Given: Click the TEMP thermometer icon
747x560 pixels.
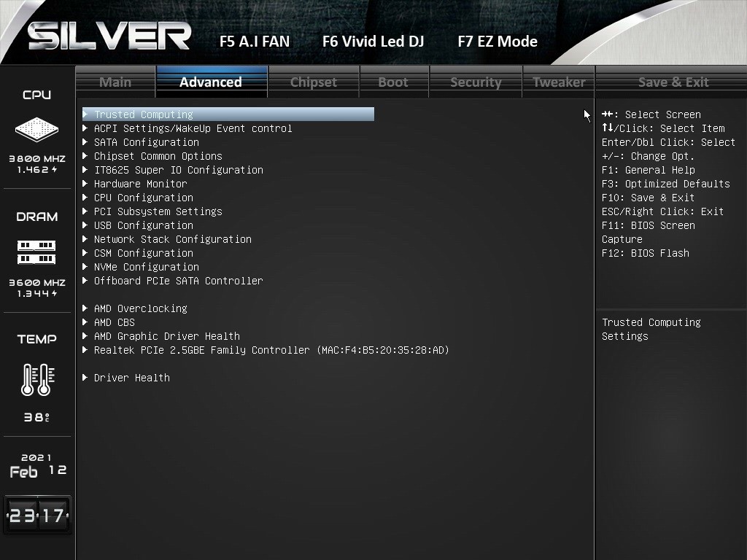Looking at the screenshot, I should [x=38, y=379].
